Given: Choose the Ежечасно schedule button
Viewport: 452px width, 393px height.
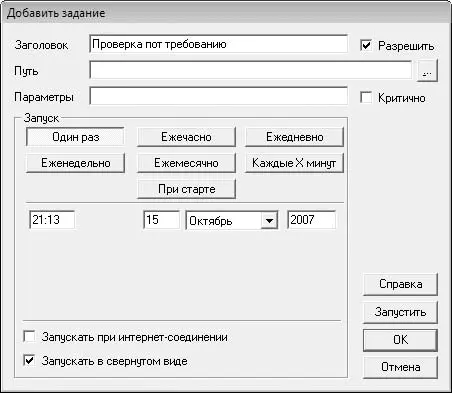Looking at the screenshot, I should (x=186, y=137).
